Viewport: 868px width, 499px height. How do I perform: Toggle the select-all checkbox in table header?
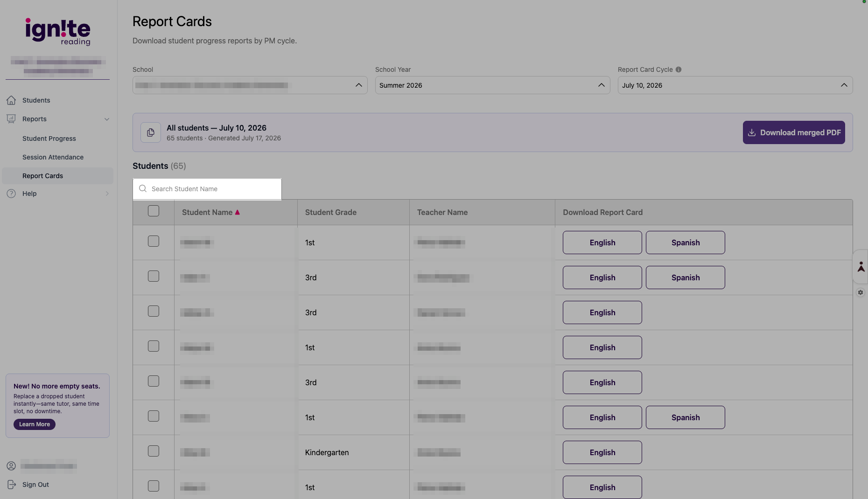click(154, 211)
